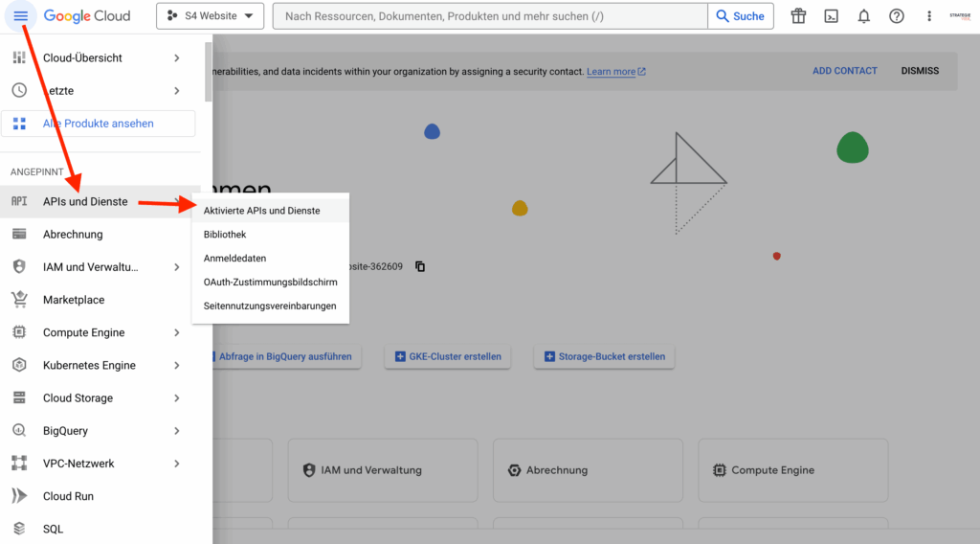Viewport: 980px width, 544px height.
Task: Click the Google Cloud logo
Action: point(87,16)
